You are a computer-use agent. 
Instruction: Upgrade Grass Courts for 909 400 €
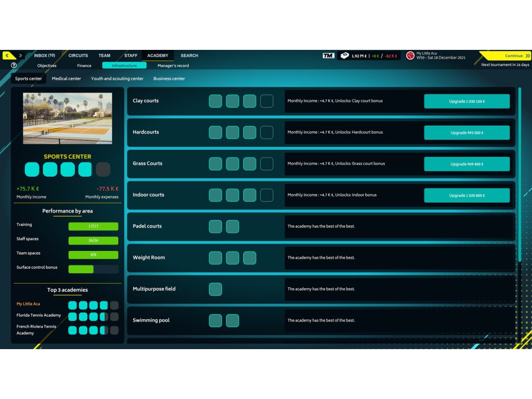[x=467, y=164]
